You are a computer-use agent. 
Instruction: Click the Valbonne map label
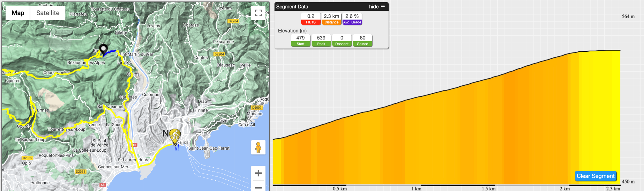pos(41,183)
